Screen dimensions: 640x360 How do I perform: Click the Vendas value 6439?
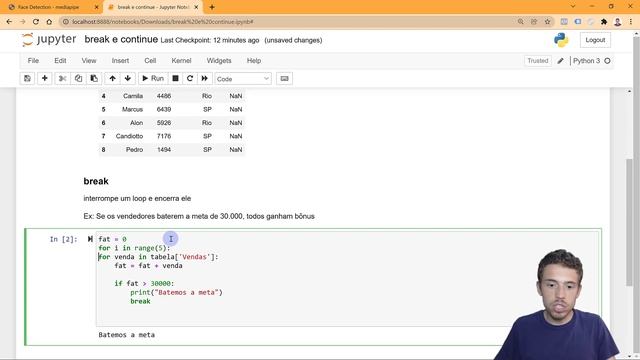(x=164, y=109)
